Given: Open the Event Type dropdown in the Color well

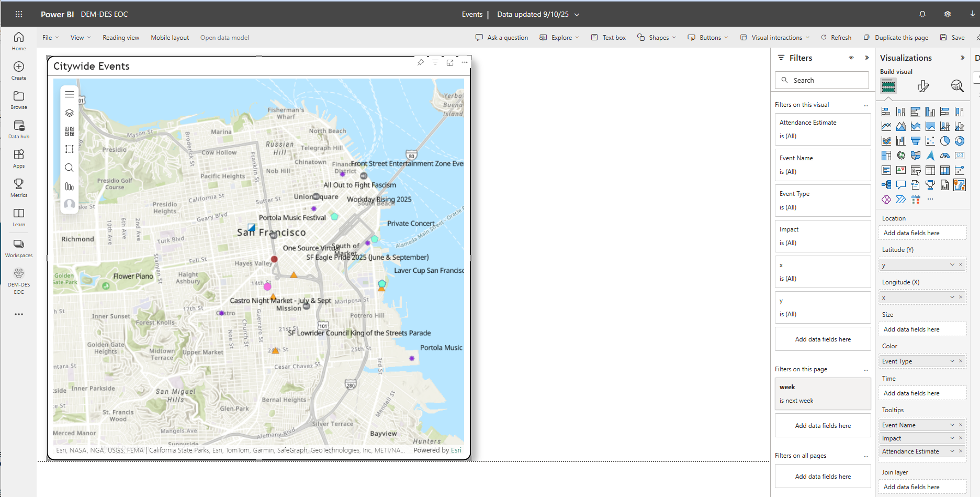Looking at the screenshot, I should click(952, 361).
